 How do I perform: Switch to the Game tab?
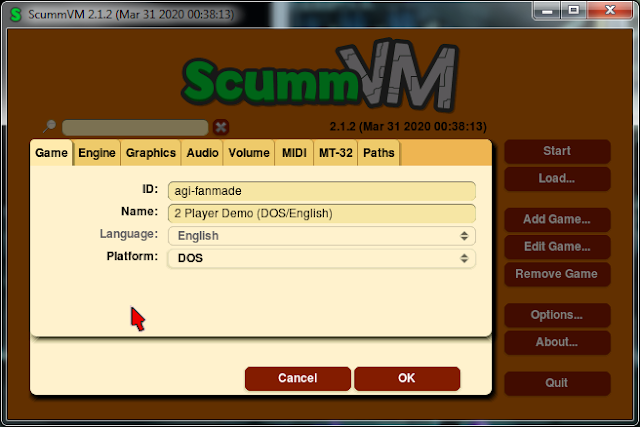coord(51,153)
